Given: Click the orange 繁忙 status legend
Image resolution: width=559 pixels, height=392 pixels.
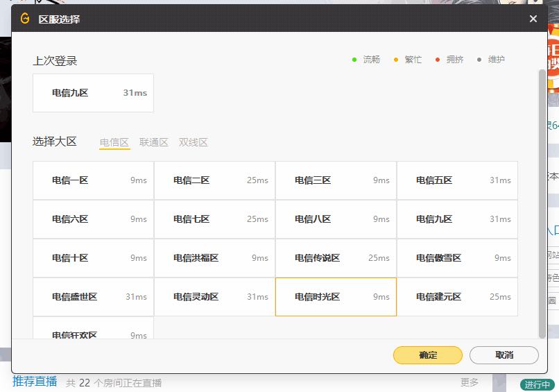Looking at the screenshot, I should click(x=408, y=60).
